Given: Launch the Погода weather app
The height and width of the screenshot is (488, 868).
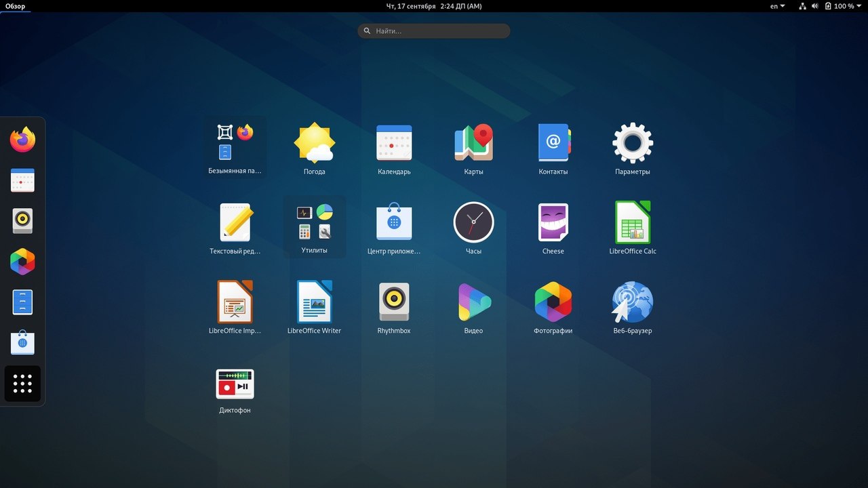Looking at the screenshot, I should (x=314, y=147).
